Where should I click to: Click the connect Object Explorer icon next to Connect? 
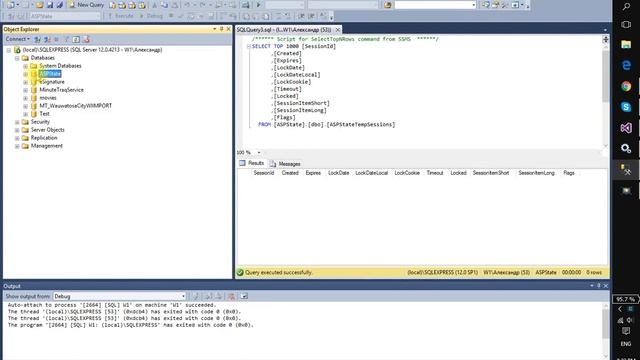point(37,39)
